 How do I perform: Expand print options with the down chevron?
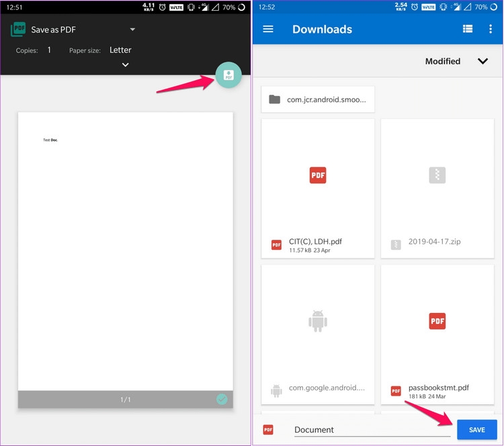click(126, 64)
